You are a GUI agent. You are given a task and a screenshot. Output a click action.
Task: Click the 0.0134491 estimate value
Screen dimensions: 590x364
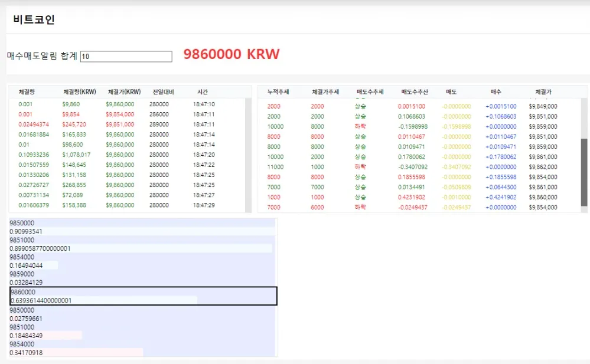[x=412, y=187]
